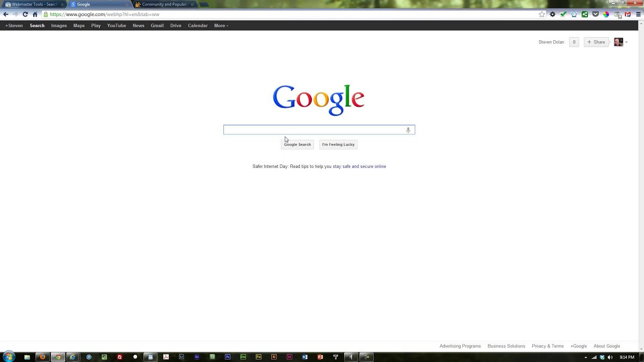
Task: Click the Pocket extension icon
Action: click(x=596, y=15)
